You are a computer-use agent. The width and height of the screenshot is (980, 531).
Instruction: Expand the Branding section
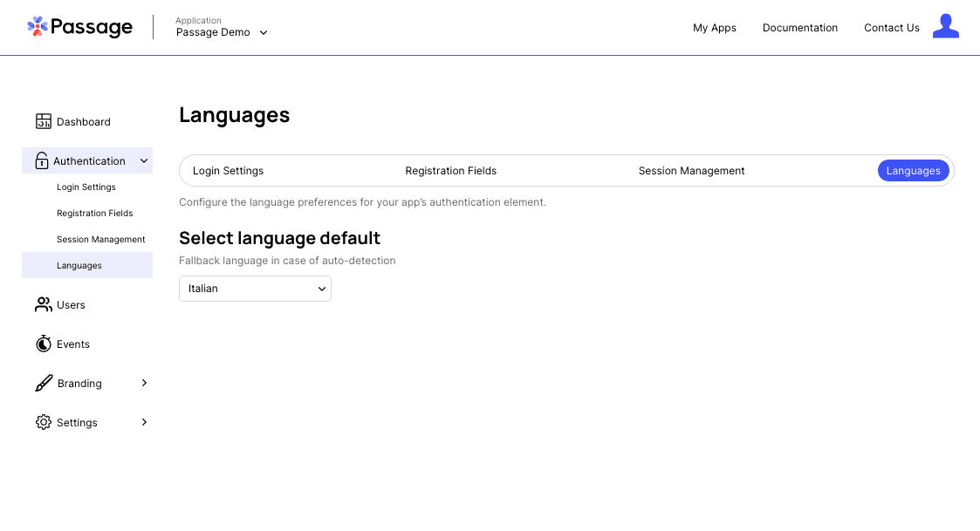[144, 383]
